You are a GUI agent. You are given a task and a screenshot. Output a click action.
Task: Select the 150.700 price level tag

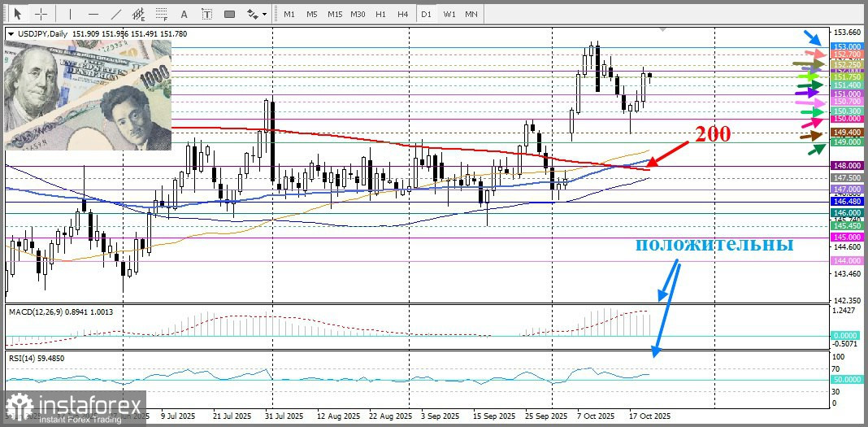coord(846,102)
